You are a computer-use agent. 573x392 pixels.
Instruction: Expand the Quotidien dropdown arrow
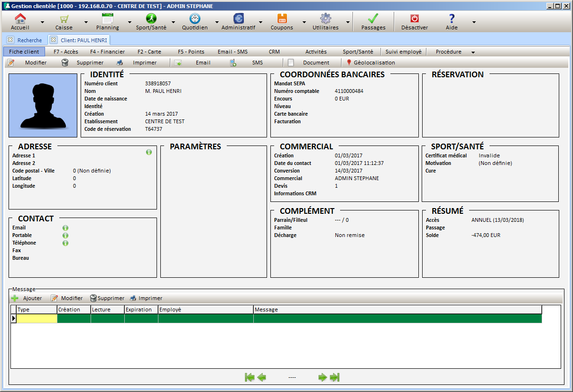[217, 22]
